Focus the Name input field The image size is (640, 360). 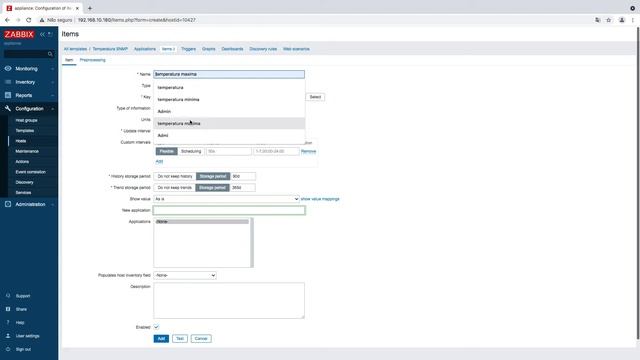229,74
